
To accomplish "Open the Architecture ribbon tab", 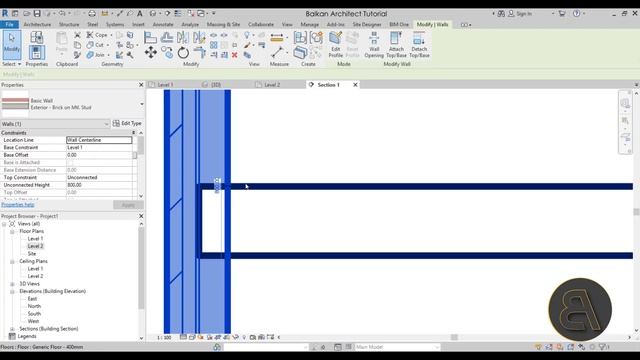I will (37, 24).
